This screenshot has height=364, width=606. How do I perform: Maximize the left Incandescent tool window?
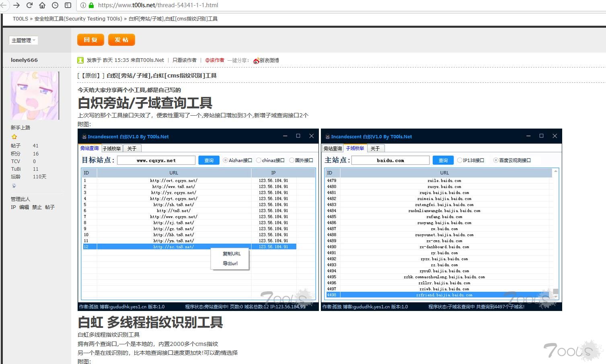point(298,136)
